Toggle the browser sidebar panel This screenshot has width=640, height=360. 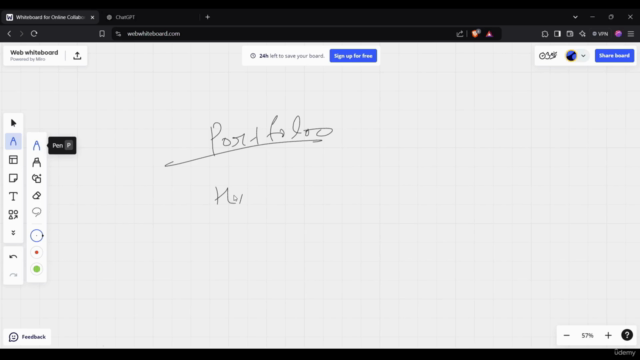[557, 34]
